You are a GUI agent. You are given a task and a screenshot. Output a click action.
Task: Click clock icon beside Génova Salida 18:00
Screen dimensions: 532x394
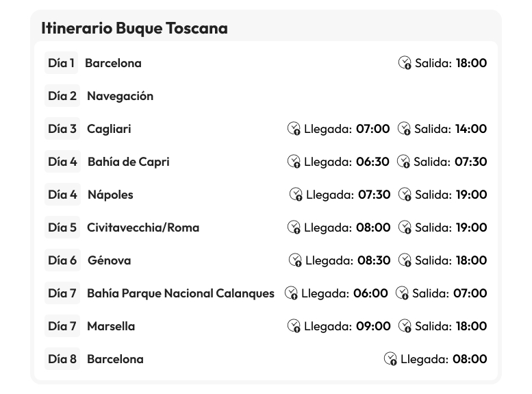[x=405, y=260]
